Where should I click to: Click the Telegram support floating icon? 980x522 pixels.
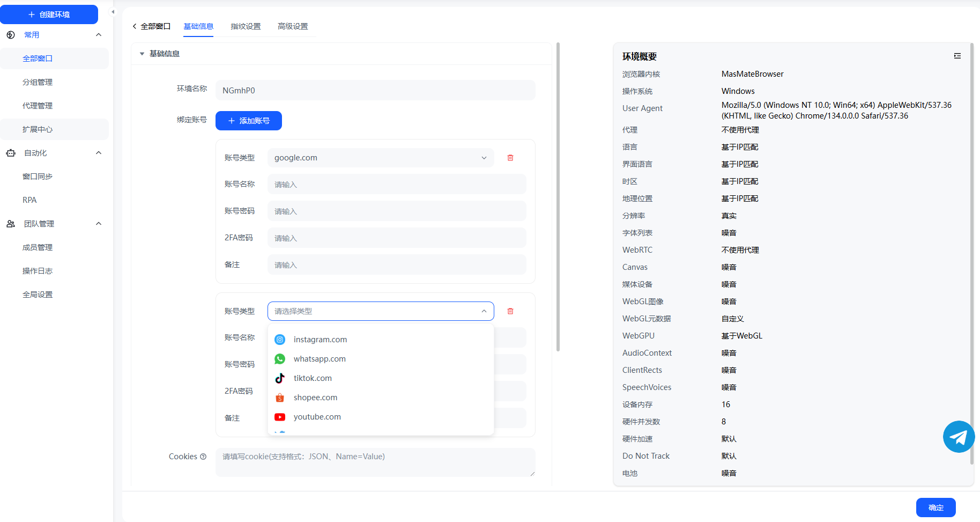pos(959,437)
